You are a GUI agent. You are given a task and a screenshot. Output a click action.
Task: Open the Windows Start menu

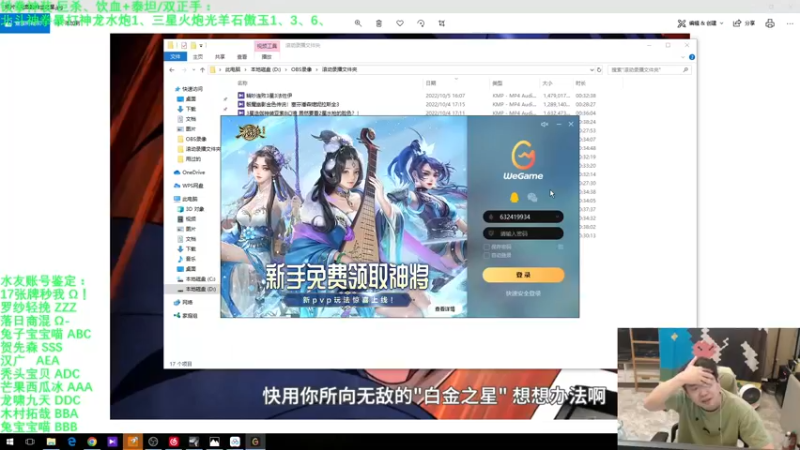click(9, 442)
